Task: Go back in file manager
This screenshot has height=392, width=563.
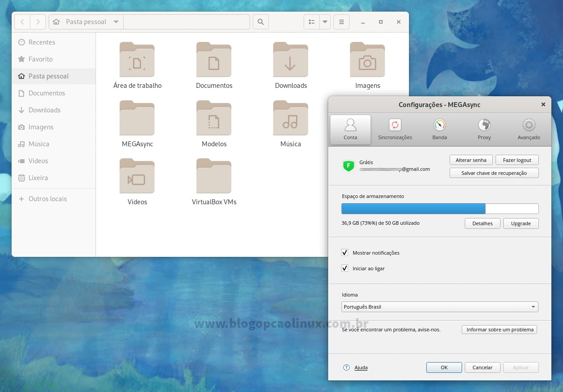Action: 22,22
